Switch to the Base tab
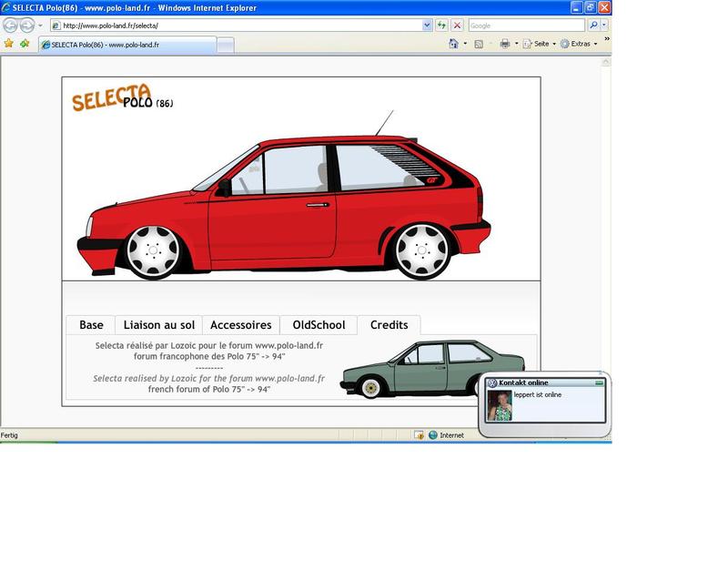The height and width of the screenshot is (571, 728). tap(91, 325)
